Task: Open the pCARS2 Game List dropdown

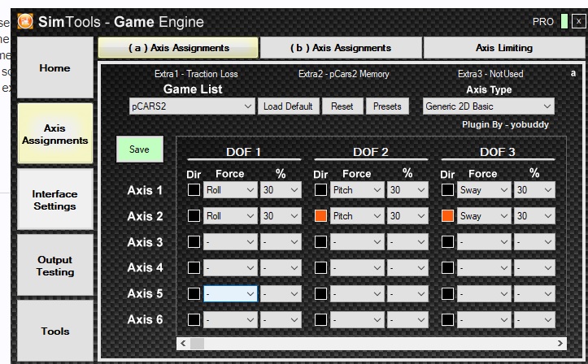Action: tap(192, 106)
